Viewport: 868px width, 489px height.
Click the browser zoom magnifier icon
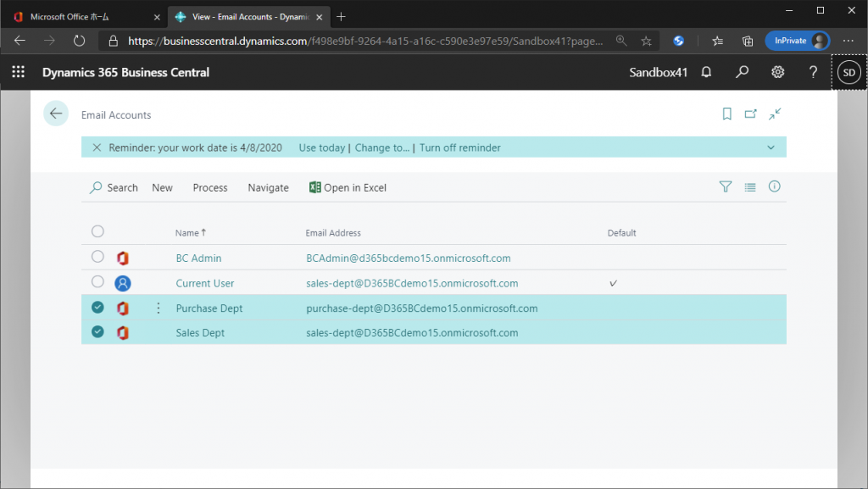621,41
